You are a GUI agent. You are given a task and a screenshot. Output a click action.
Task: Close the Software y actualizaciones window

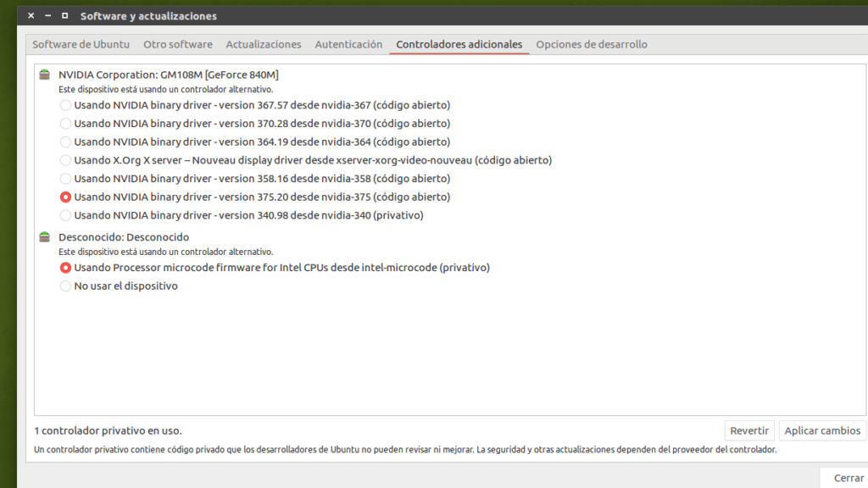click(31, 15)
